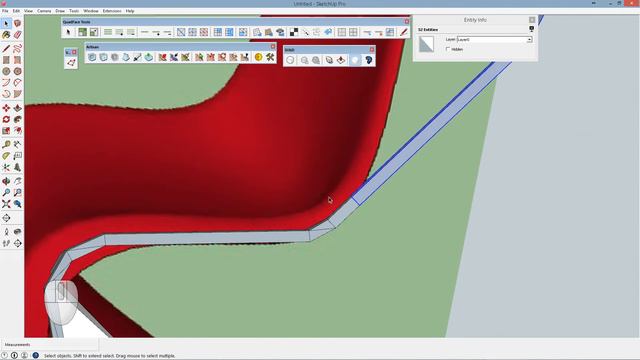This screenshot has width=640, height=360.
Task: Open the Tools menu
Action: pos(74,11)
